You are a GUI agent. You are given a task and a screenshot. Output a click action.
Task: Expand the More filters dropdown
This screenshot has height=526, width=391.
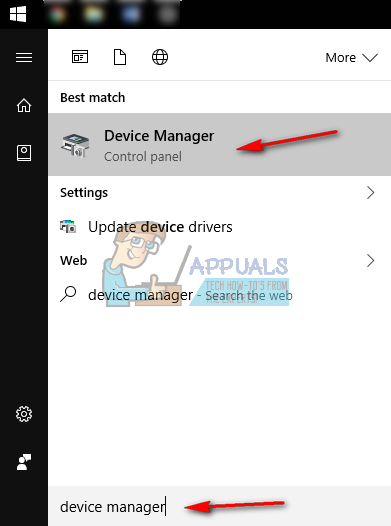pos(351,58)
